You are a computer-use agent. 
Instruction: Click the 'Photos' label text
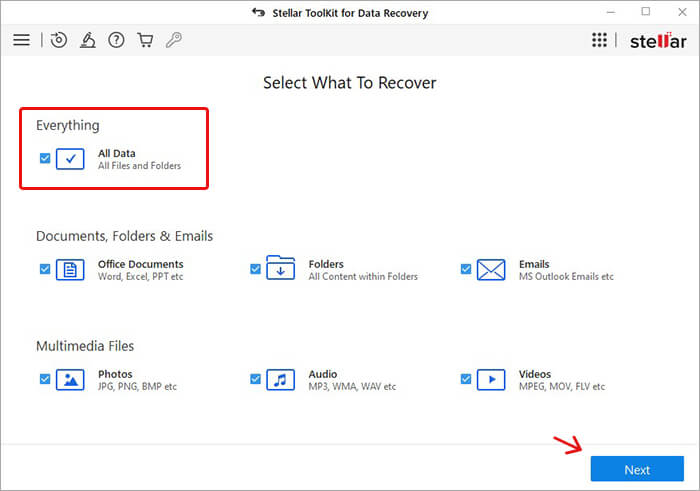click(115, 374)
